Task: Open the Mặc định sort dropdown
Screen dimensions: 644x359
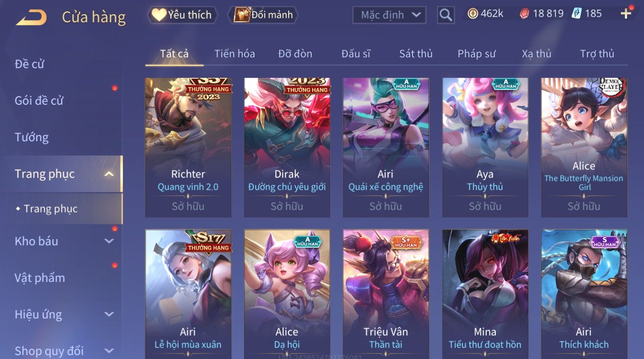Action: coord(389,15)
